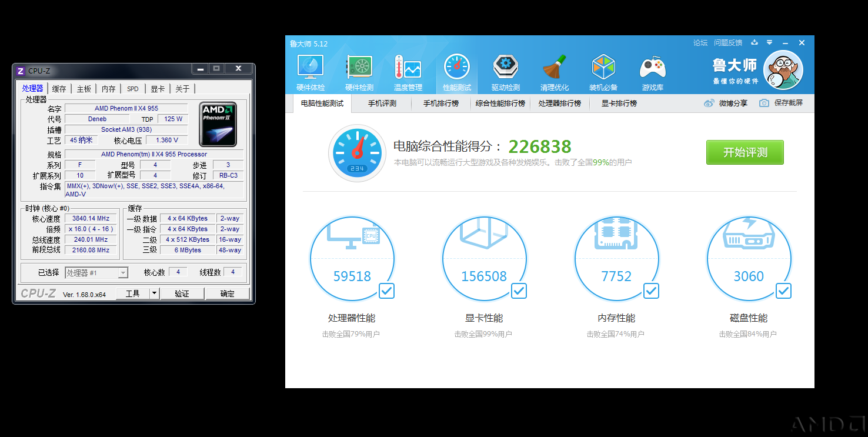Switch to 手机排行榜 tab
This screenshot has width=868, height=437.
[x=441, y=103]
